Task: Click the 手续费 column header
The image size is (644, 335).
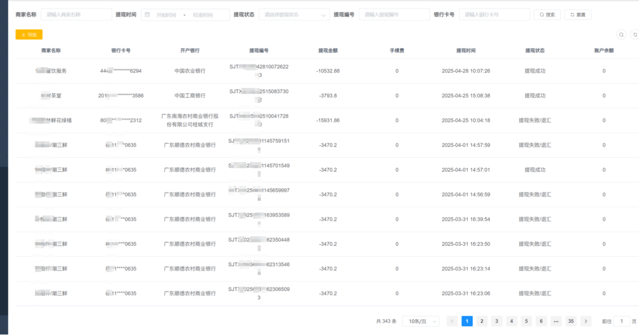Action: click(x=397, y=51)
